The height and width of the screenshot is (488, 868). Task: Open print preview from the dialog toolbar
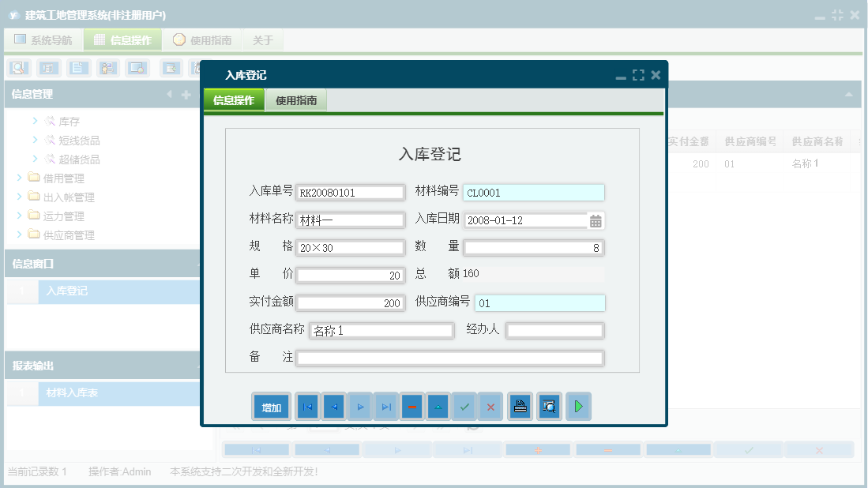(549, 406)
